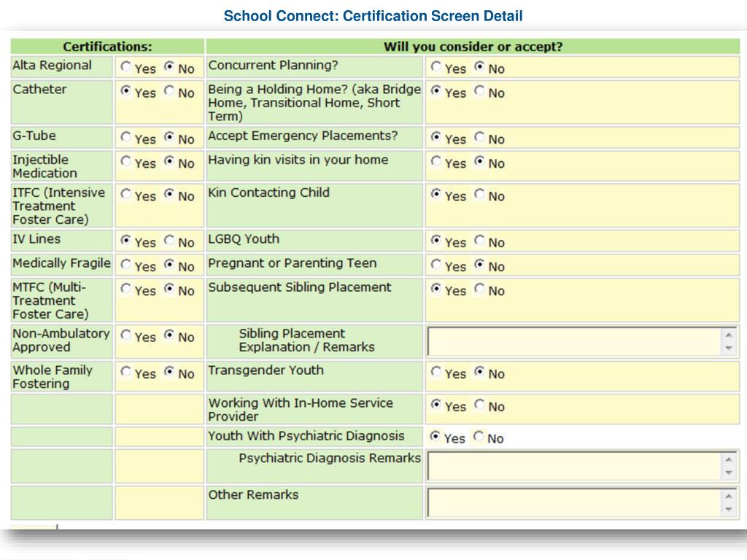Screen dimensions: 747x560
Task: Select No for MTFC Multi-Treatment Foster Care
Action: tap(169, 289)
